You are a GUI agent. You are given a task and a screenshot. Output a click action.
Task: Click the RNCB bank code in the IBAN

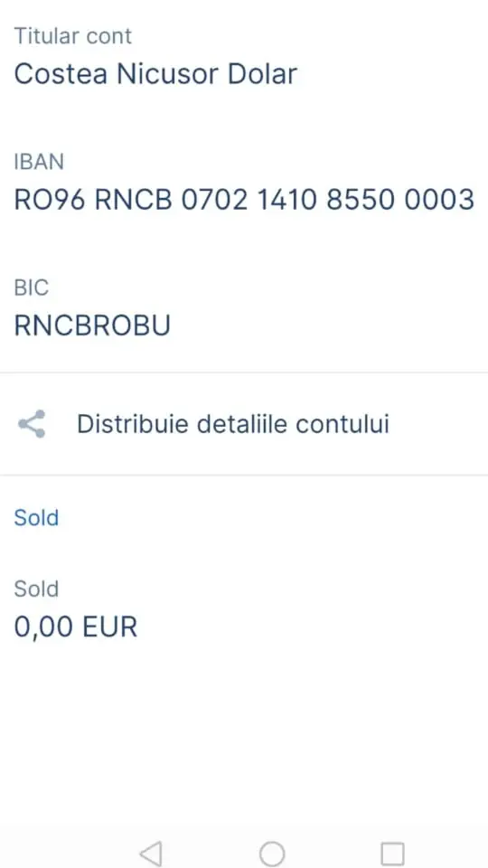(134, 200)
